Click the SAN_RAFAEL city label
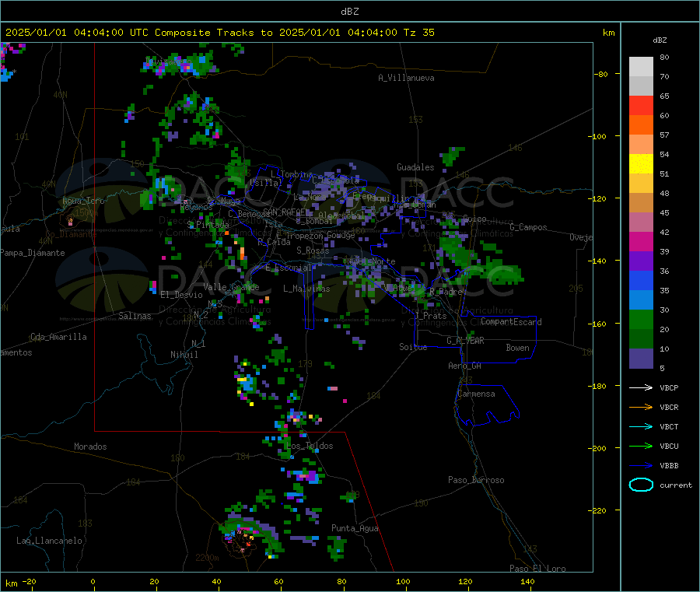 [284, 212]
